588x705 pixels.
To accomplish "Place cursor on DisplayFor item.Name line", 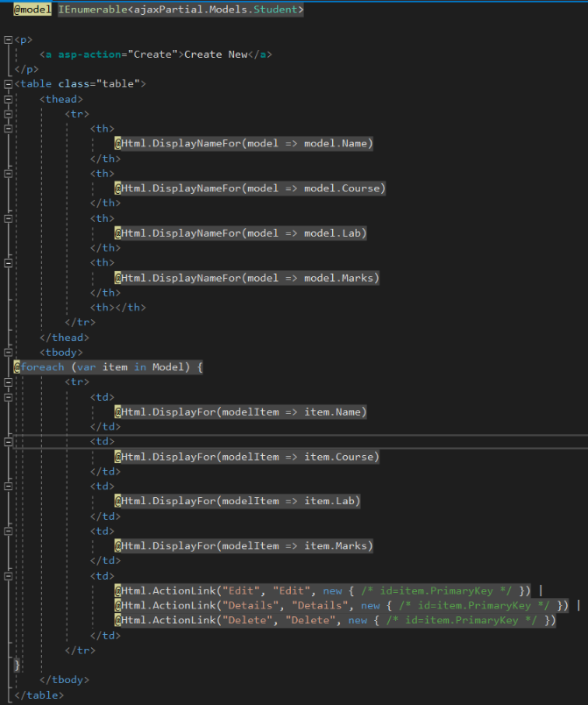I will pos(241,412).
